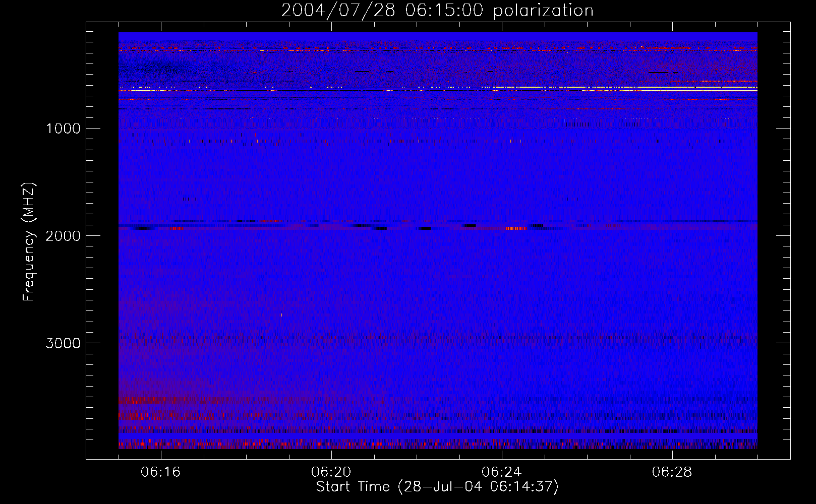Click the '06:28' time axis label
Viewport: 816px width, 504px height.
click(x=672, y=472)
